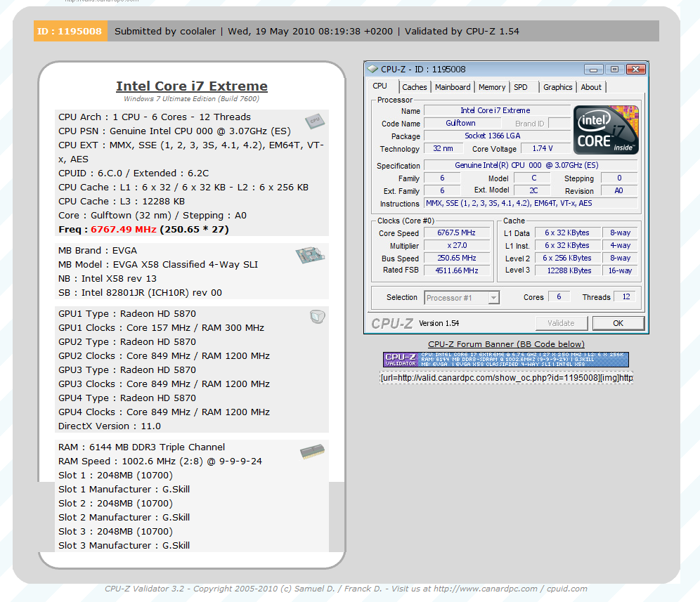Select the CPU tab
Viewport: 700px width, 602px height.
380,86
